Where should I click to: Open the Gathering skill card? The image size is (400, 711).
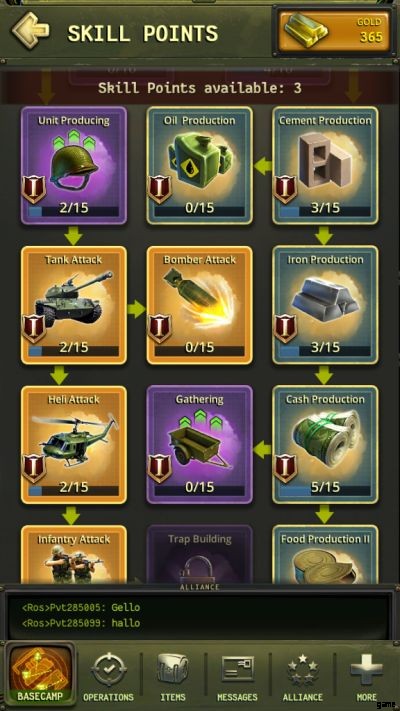(200, 445)
